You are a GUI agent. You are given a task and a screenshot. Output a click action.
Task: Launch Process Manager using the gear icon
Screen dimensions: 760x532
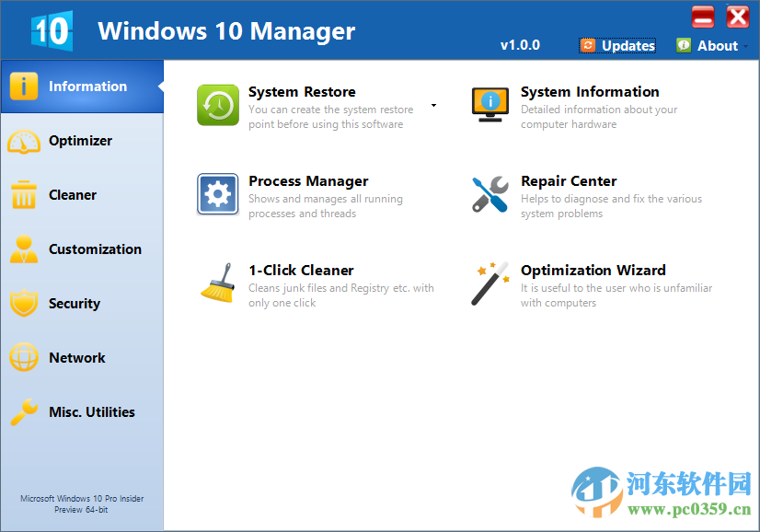tap(217, 194)
